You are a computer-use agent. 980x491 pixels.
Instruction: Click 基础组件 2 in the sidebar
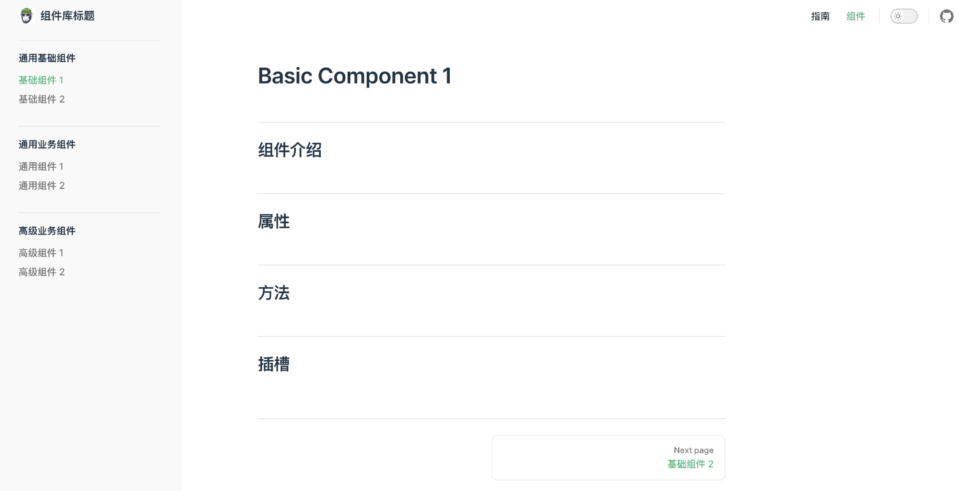(x=41, y=99)
